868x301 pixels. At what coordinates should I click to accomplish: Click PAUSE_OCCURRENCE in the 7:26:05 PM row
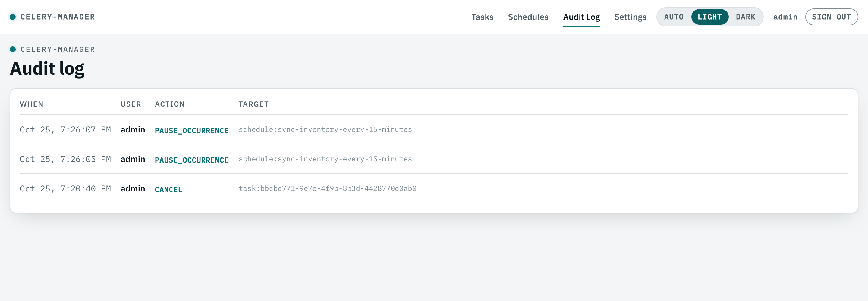point(192,160)
